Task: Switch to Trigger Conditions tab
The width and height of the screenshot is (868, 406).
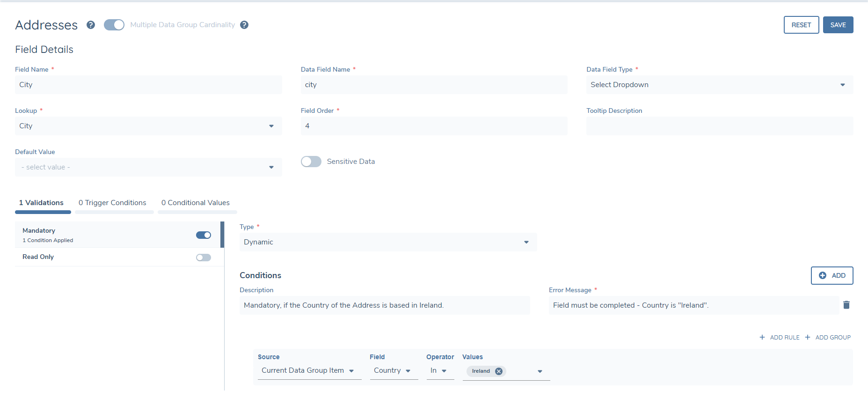Action: pos(112,203)
